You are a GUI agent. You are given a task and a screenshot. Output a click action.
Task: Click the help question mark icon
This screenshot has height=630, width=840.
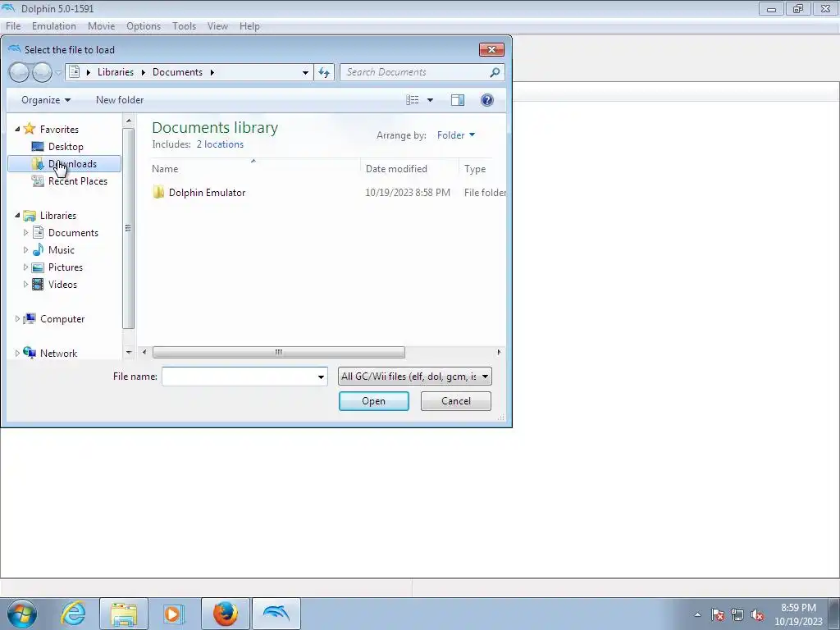[487, 100]
